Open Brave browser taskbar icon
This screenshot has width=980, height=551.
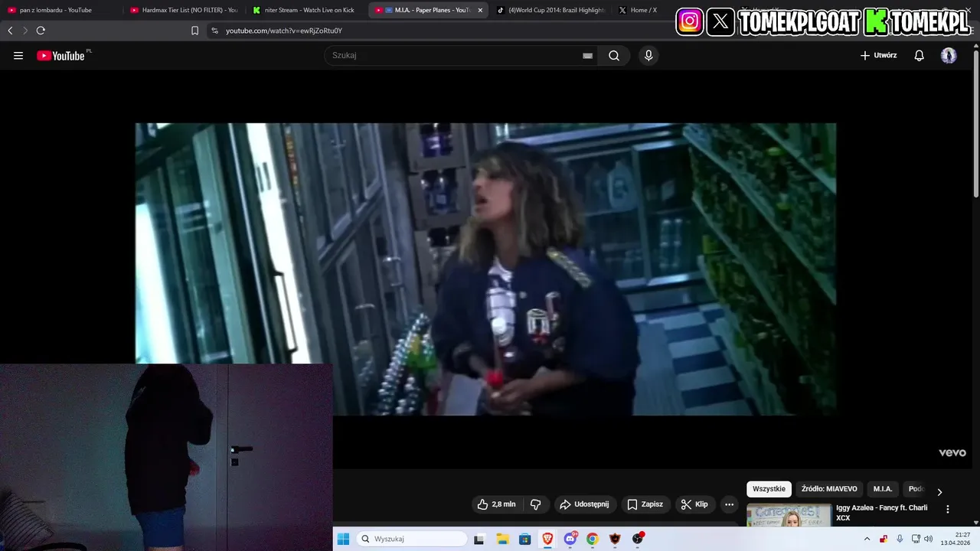point(547,539)
